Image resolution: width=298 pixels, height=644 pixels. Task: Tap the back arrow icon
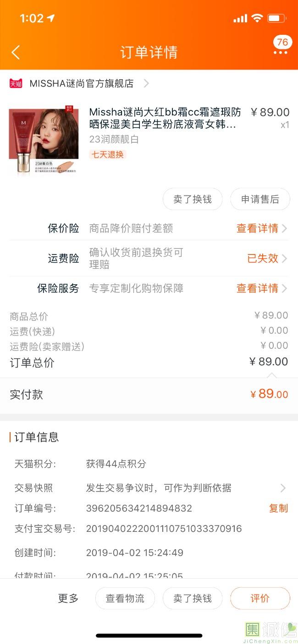(x=16, y=52)
